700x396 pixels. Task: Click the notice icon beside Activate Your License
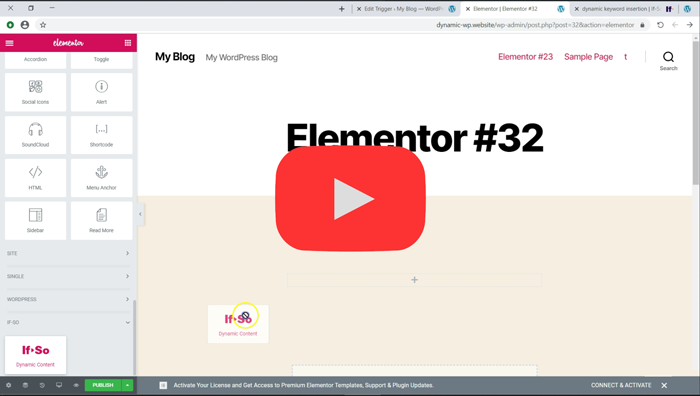(163, 385)
